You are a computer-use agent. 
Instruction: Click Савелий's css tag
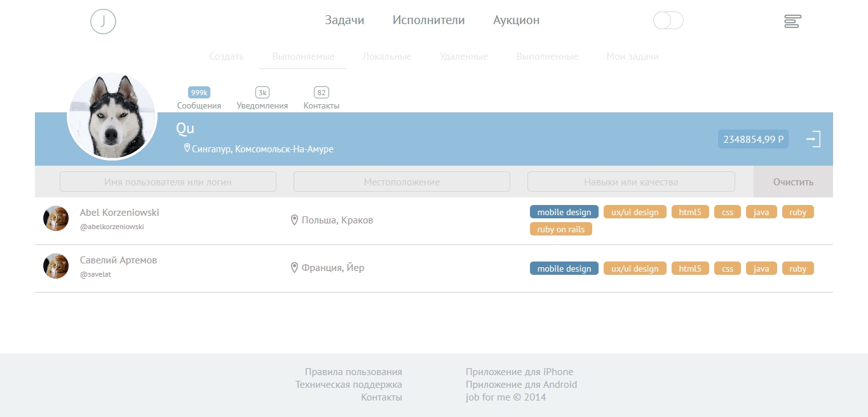coord(728,268)
